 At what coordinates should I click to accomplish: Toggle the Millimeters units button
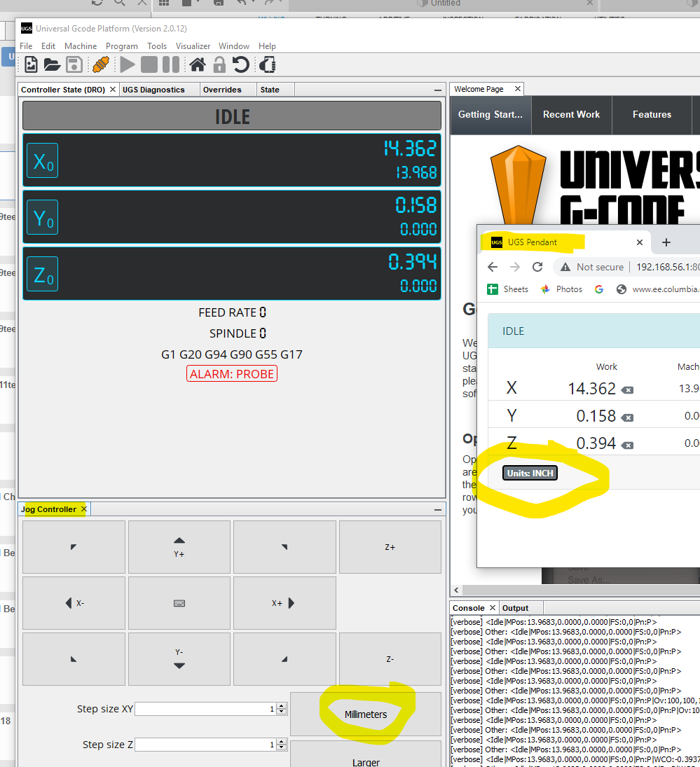click(365, 714)
